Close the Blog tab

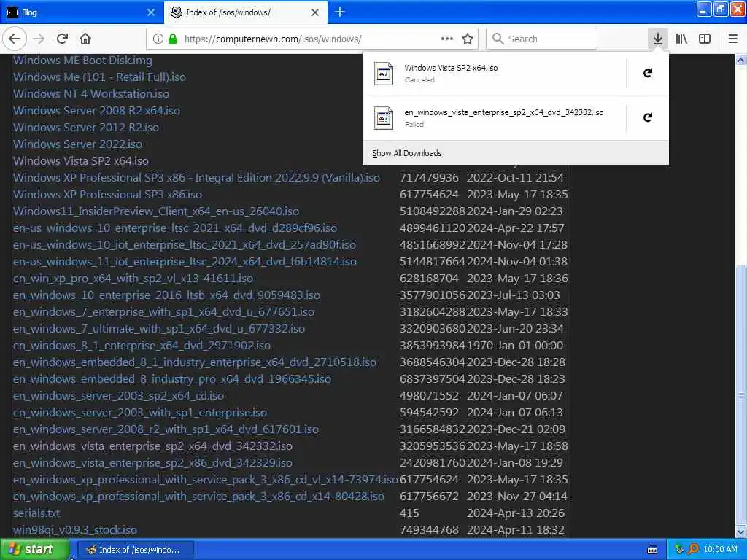(x=150, y=12)
